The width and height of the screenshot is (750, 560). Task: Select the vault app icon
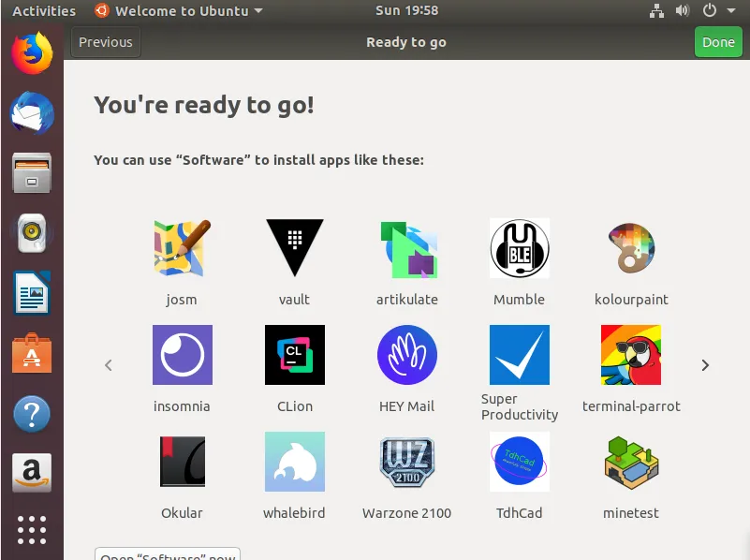click(294, 248)
